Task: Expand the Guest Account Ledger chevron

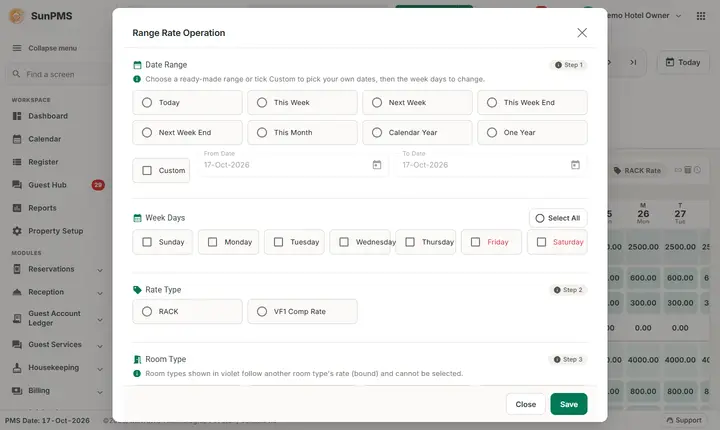Action: pyautogui.click(x=100, y=319)
